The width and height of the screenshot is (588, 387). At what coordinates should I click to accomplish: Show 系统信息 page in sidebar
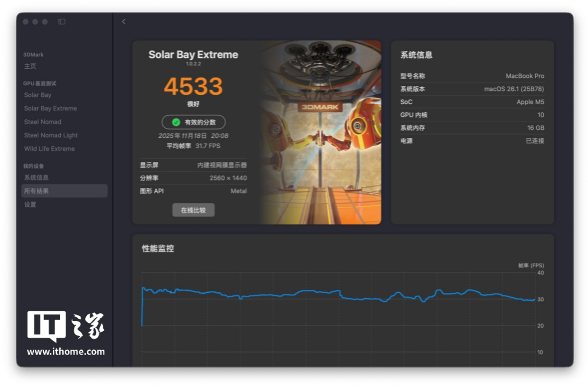tap(36, 178)
